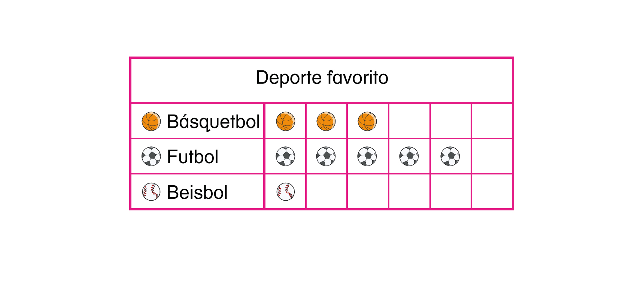Click the empty last cell in the Beisbol row
644x292 pixels.
tap(492, 192)
